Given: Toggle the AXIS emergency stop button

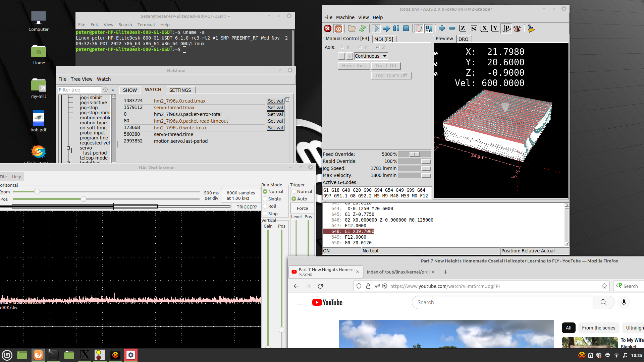Looking at the screenshot, I should [328, 29].
